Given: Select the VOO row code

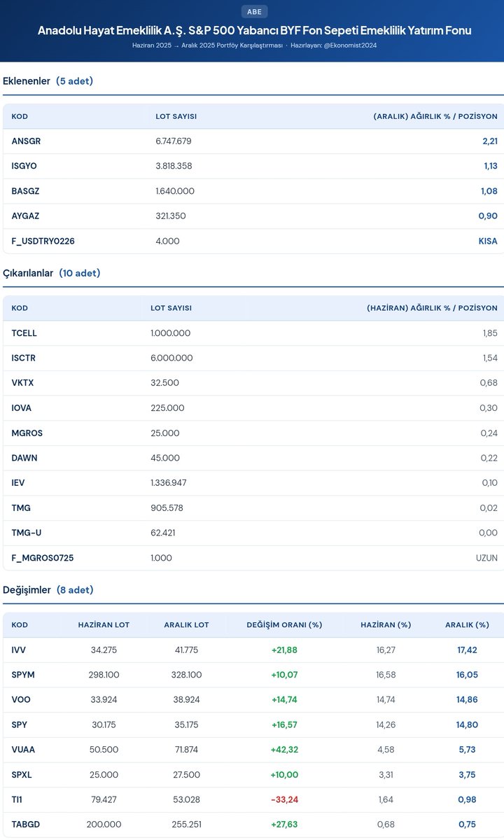Looking at the screenshot, I should click(21, 700).
